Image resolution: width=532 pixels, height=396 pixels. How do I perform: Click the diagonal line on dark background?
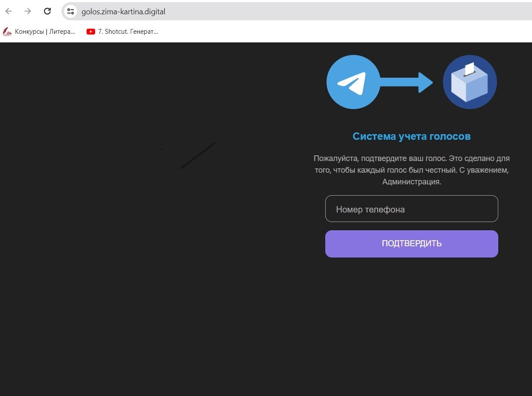(x=198, y=155)
